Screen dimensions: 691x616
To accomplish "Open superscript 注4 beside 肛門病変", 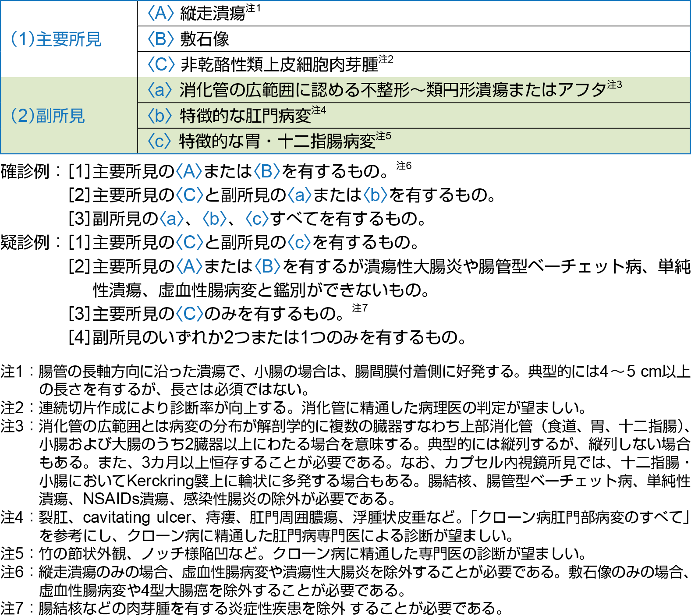I will (319, 110).
